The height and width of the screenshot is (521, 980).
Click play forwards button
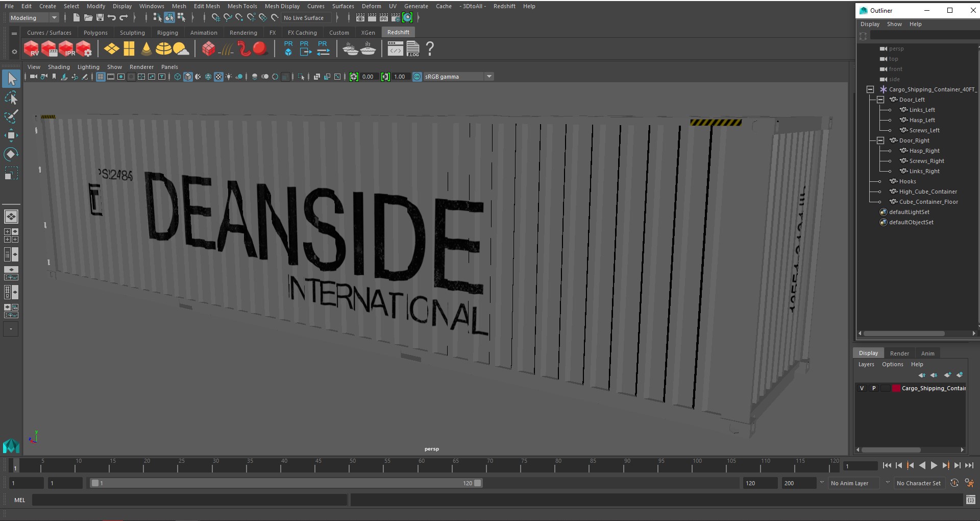pos(934,465)
